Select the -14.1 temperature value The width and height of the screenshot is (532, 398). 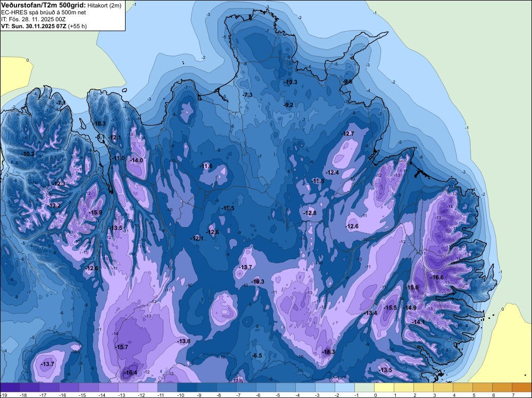pyautogui.click(x=418, y=322)
